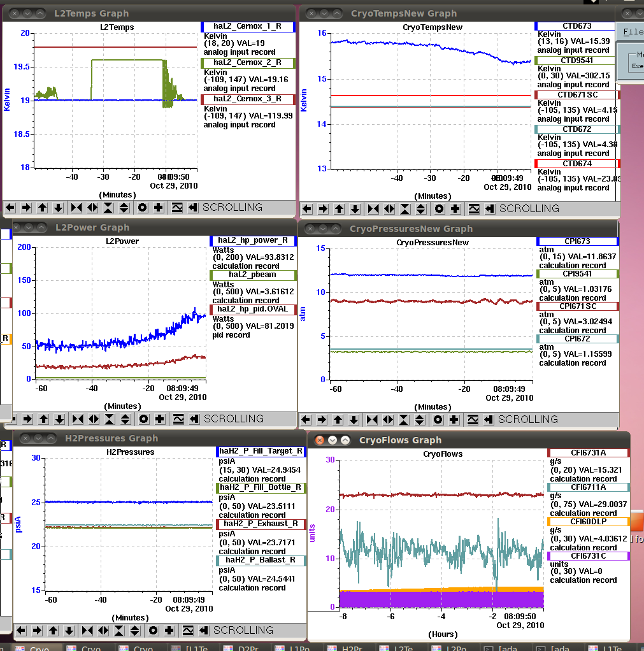
Task: Select the haH2_P_Fill_Bottle_R legend entry
Action: pos(261,487)
